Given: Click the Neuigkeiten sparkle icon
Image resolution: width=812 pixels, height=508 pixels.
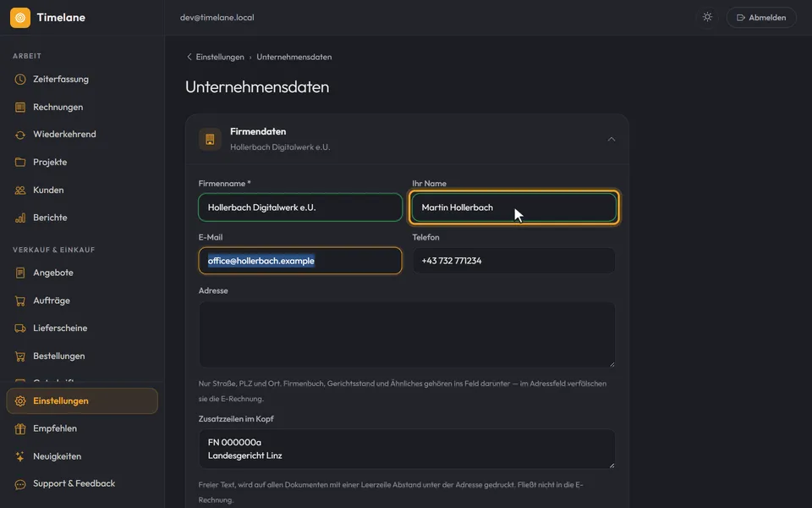Looking at the screenshot, I should tap(20, 456).
